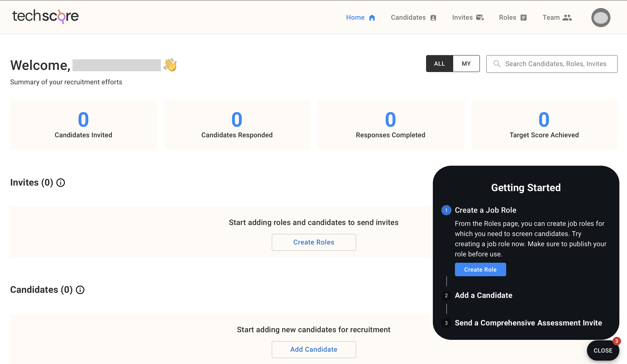Click the Add Candidate button
Viewport: 627px width, 364px height.
point(313,349)
